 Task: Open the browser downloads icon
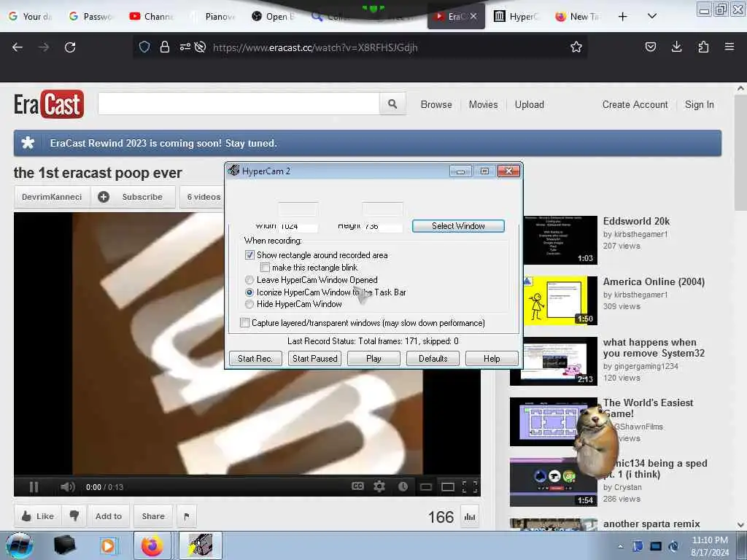(676, 47)
